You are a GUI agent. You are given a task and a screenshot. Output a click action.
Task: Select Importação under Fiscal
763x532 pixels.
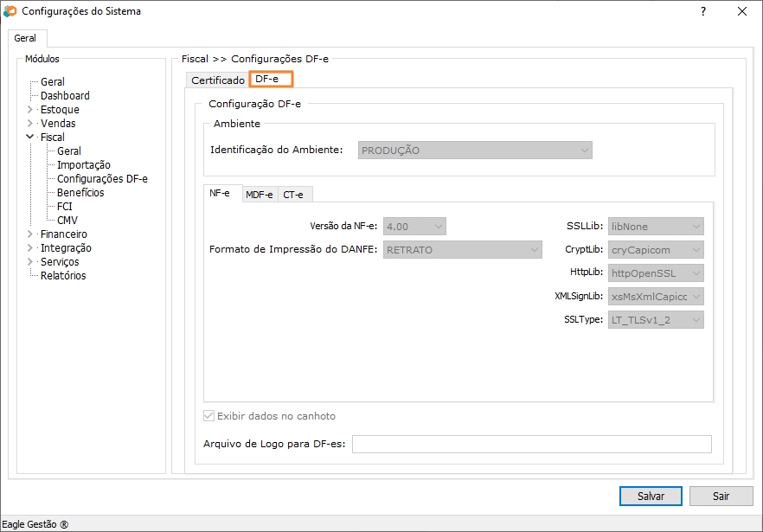coord(83,165)
